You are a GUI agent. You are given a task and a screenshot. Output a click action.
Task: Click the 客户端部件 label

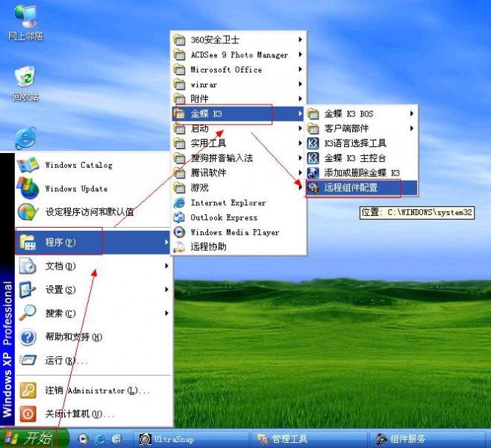click(346, 128)
